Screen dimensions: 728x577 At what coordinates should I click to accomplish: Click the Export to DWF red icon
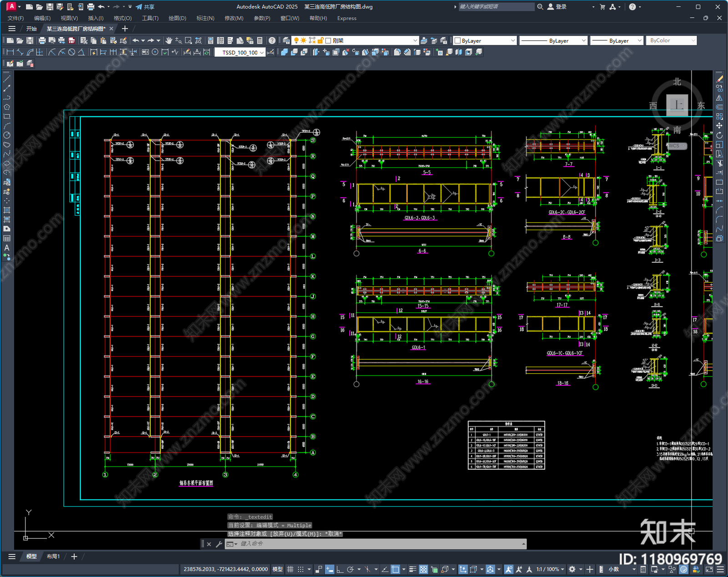click(71, 40)
